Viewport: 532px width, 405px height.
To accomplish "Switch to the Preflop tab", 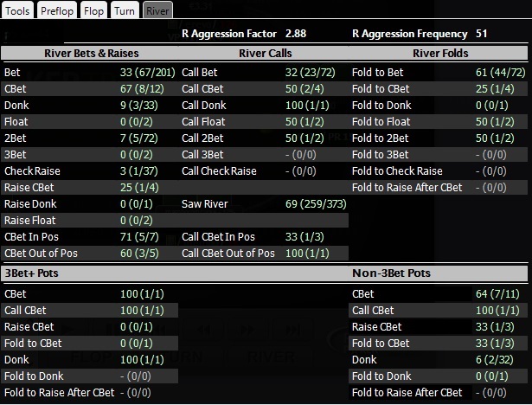I will (57, 10).
